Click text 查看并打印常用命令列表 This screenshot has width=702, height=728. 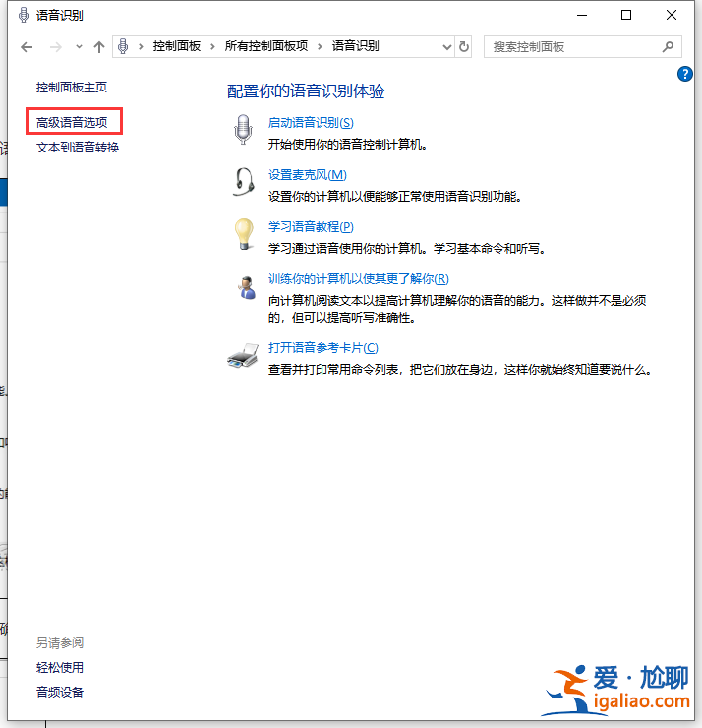[x=333, y=370]
